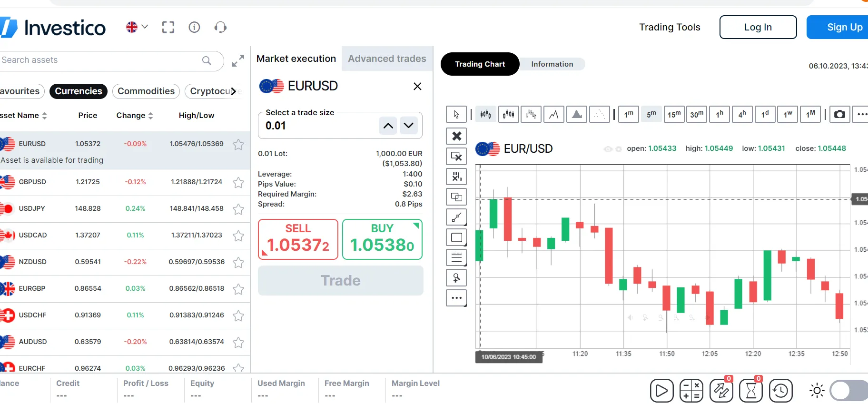This screenshot has height=404, width=868.
Task: Select the Currencies category tab
Action: [79, 91]
